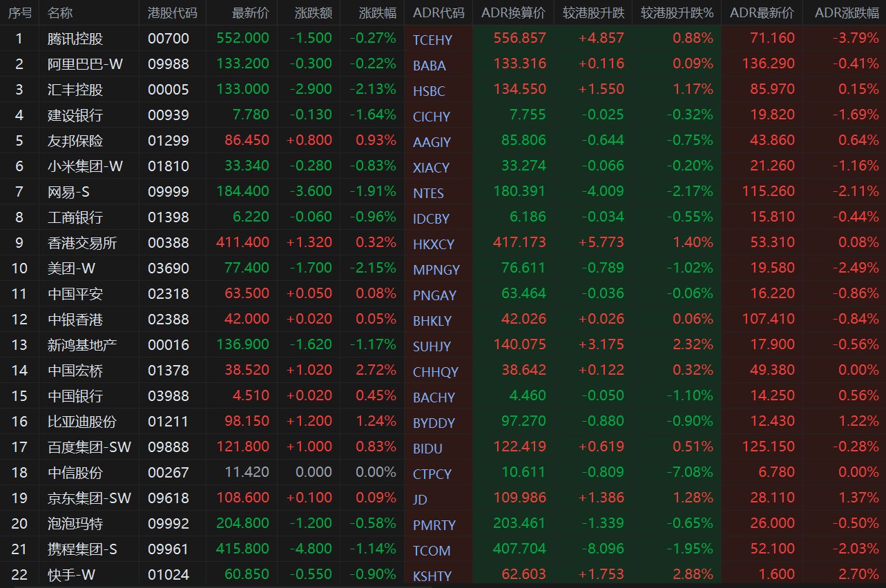This screenshot has height=588, width=886.
Task: Click 中国宏桥 percentage change 2.72%
Action: point(376,371)
